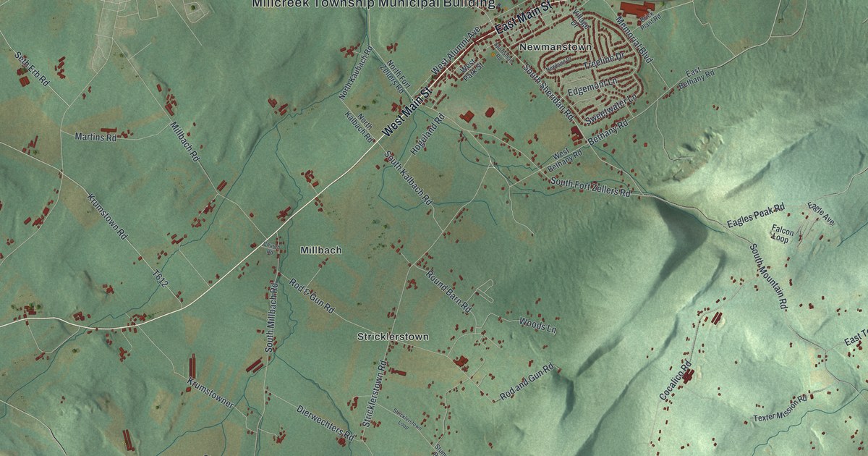
Task: Click the Eagles Peak Rd label
Action: coord(756,215)
